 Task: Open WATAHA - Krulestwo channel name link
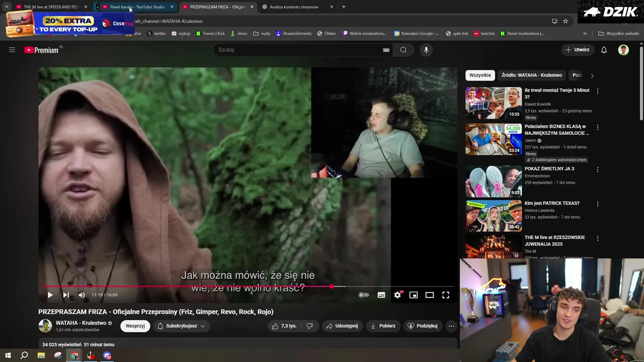(x=81, y=323)
